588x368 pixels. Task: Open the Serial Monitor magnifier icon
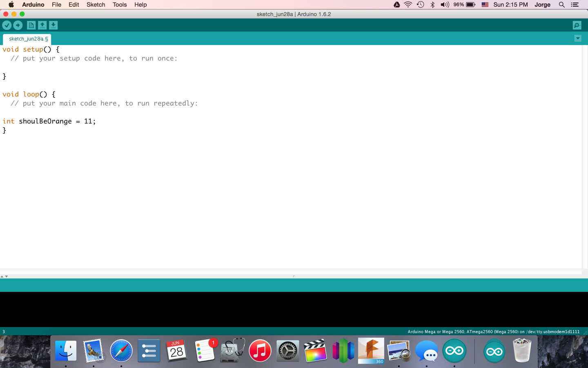[577, 25]
